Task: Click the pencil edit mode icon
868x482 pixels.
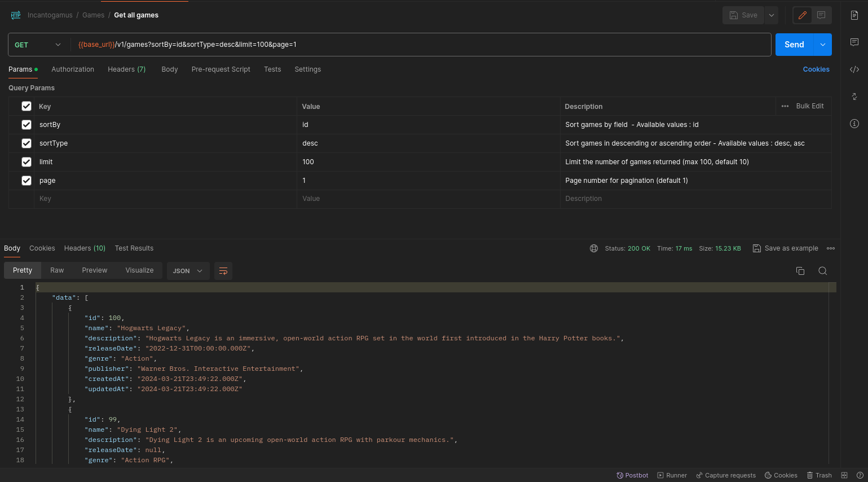Action: 803,15
